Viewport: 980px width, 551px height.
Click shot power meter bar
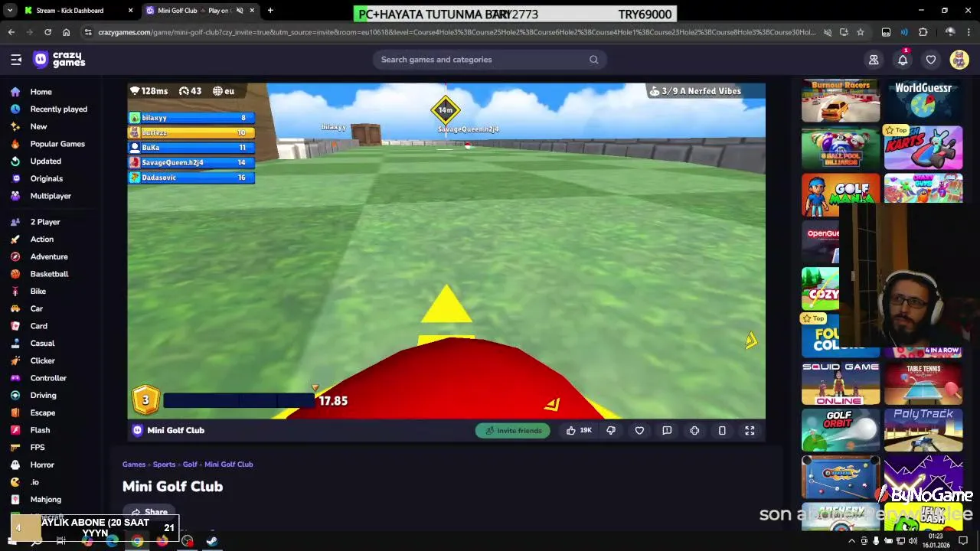tap(238, 400)
